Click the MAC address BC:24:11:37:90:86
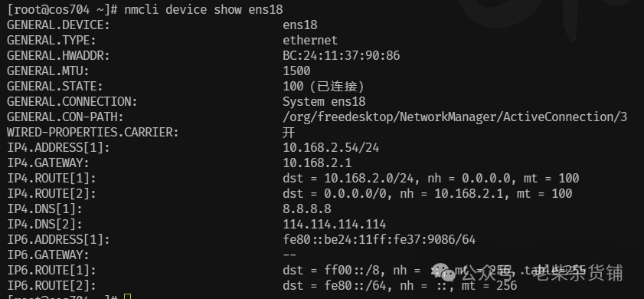 coord(342,55)
